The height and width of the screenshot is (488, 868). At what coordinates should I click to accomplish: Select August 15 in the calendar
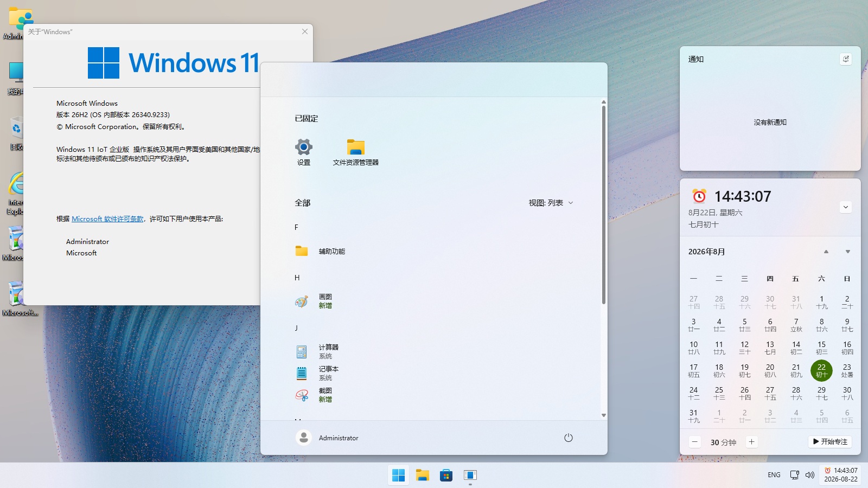(821, 348)
